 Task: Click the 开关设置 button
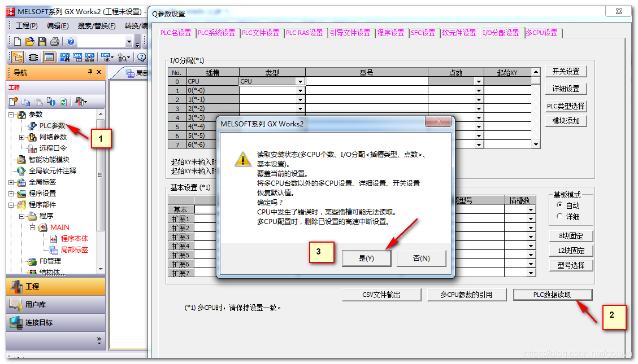[566, 72]
